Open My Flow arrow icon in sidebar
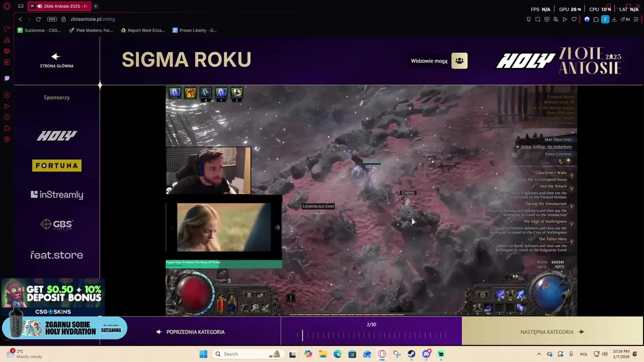The image size is (644, 362). click(x=7, y=106)
